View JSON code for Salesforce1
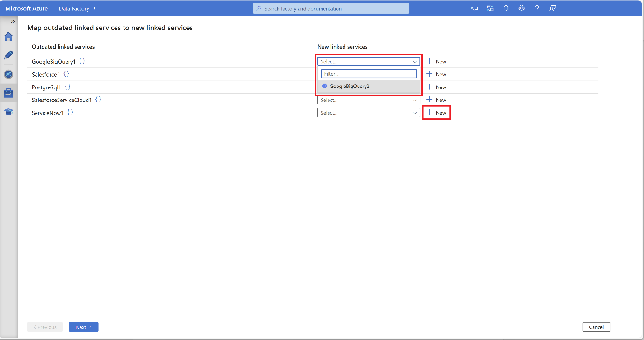 point(66,74)
